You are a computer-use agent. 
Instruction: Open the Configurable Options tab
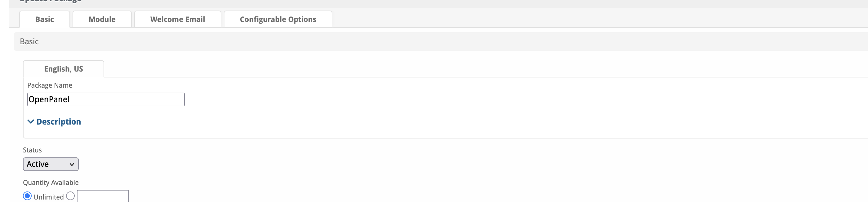(278, 19)
